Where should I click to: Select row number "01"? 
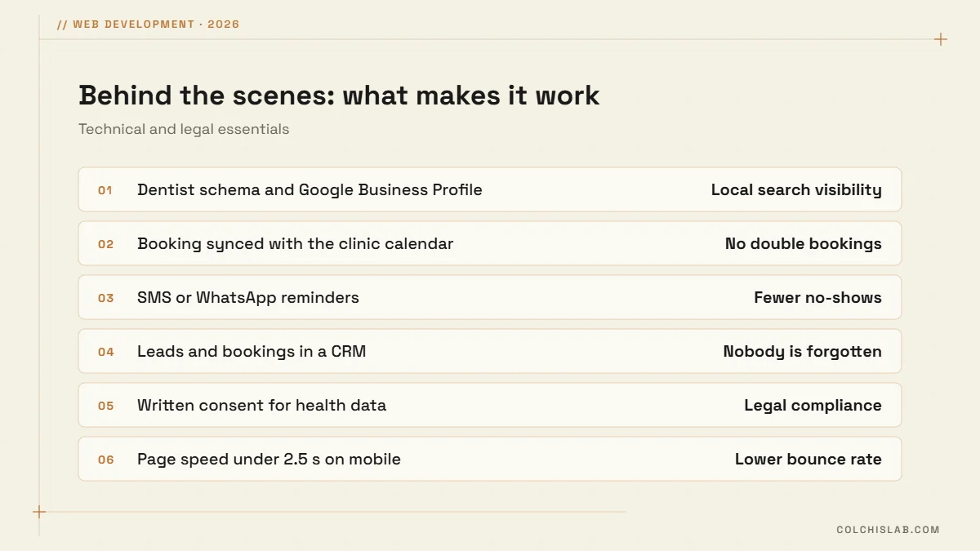(105, 190)
